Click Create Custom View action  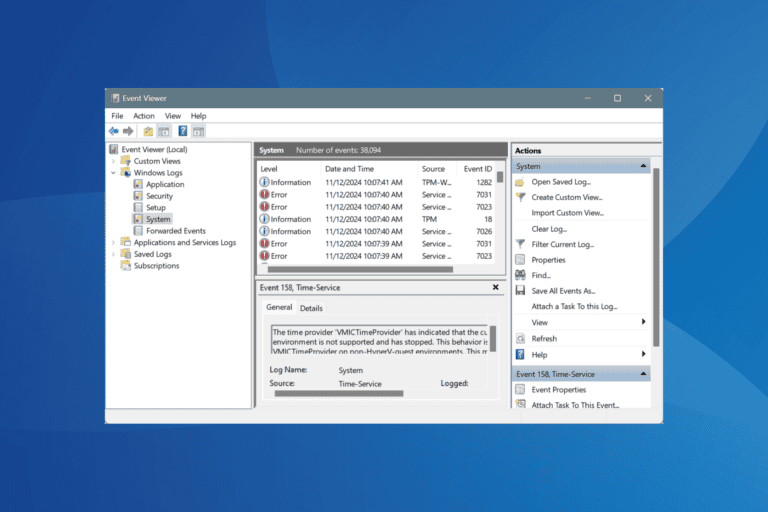567,197
